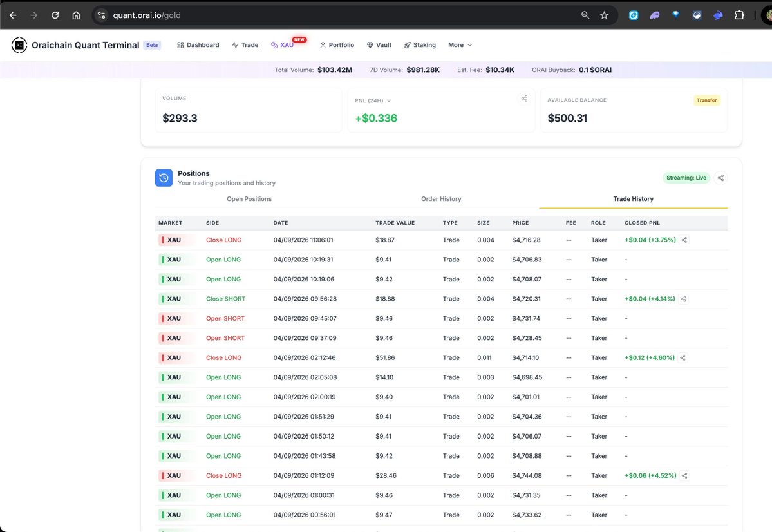Screen dimensions: 772x532
Task: Click the blue gem extension icon
Action: point(676,15)
